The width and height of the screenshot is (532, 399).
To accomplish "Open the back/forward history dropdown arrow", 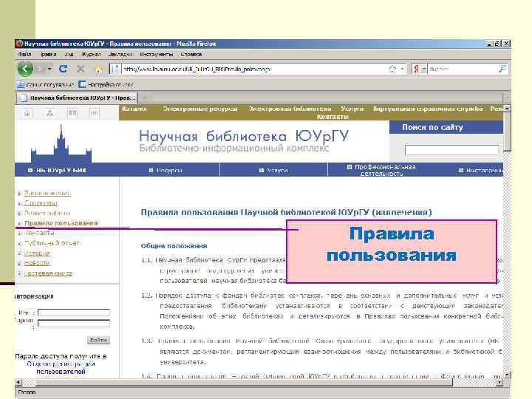I will point(50,69).
